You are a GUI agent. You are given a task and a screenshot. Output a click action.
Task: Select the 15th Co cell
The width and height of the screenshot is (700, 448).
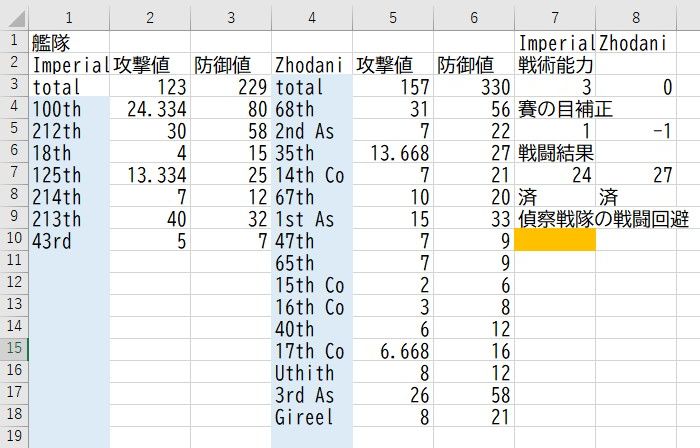[x=312, y=284]
